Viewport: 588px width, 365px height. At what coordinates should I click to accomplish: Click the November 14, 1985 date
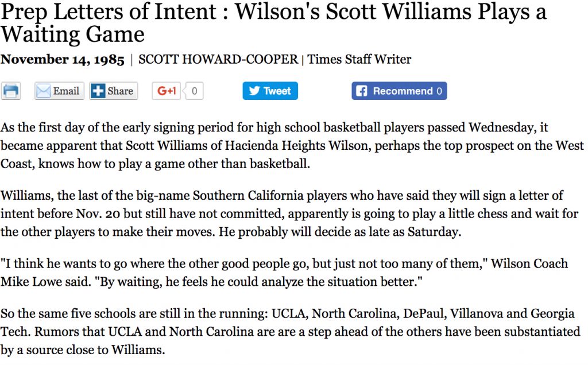pyautogui.click(x=62, y=60)
